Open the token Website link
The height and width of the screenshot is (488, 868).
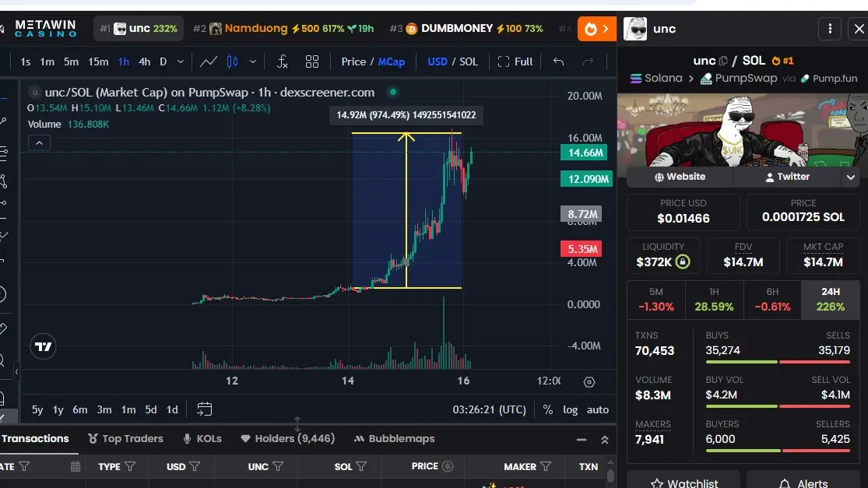(680, 177)
